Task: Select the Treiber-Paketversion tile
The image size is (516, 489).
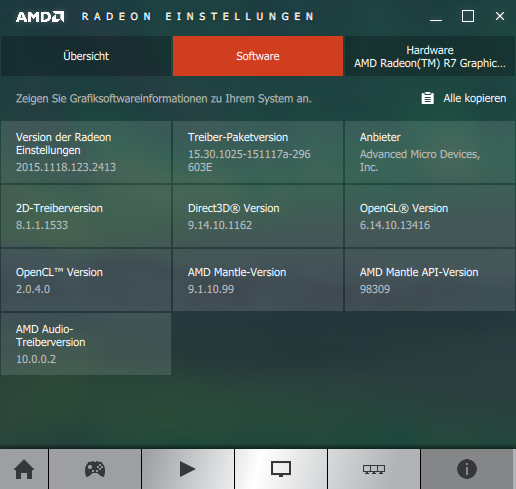Action: click(258, 152)
